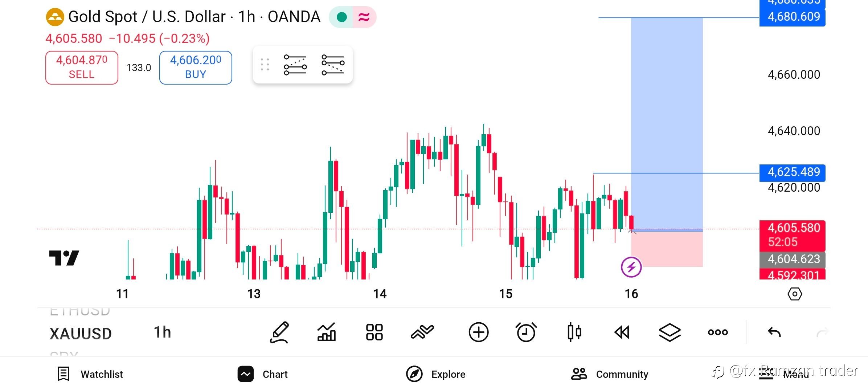Open the indicators chart icon

[327, 332]
